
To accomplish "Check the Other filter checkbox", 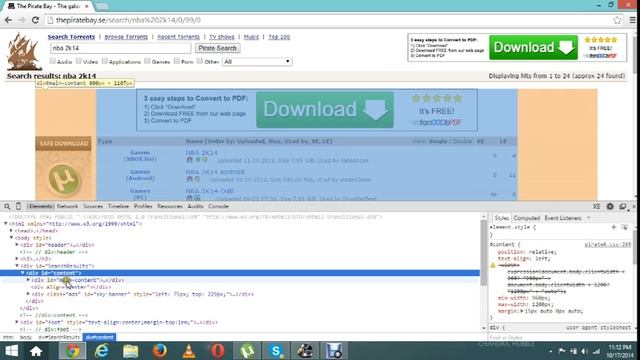I will click(x=200, y=61).
